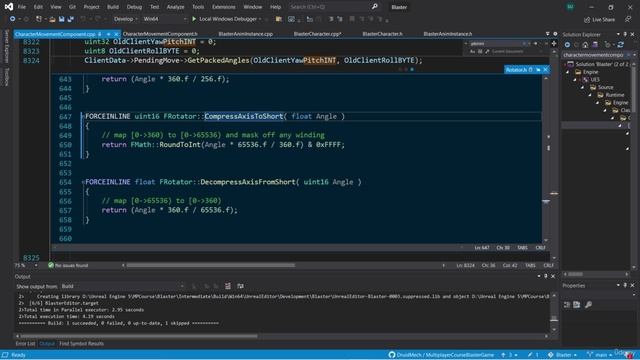Switch to the Error List tab
The image size is (640, 360).
click(25, 344)
